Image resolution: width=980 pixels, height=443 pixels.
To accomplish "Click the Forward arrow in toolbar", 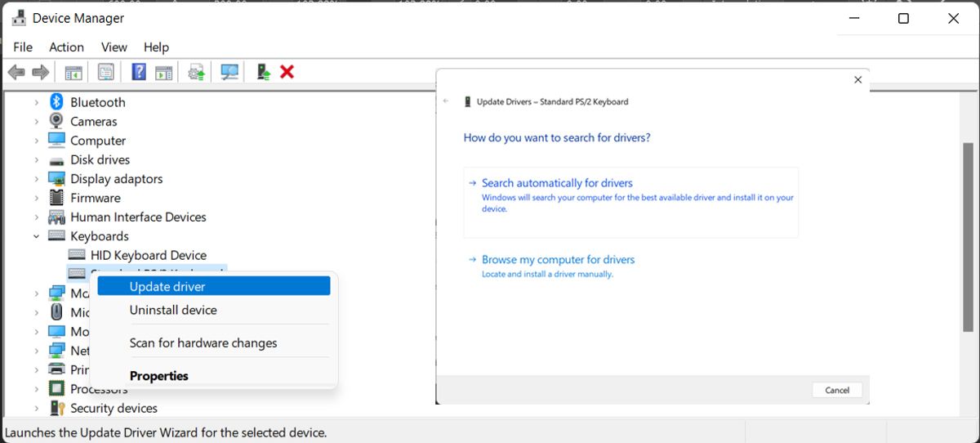I will [40, 73].
